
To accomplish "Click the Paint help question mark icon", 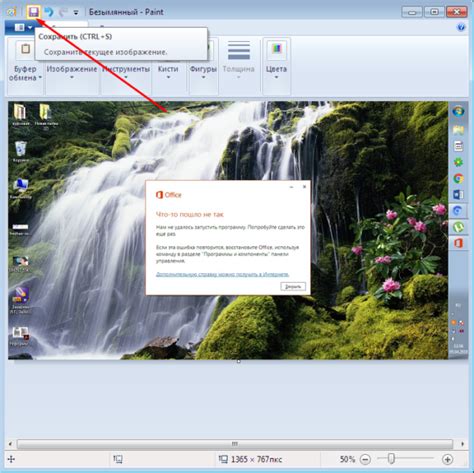I will tap(461, 27).
